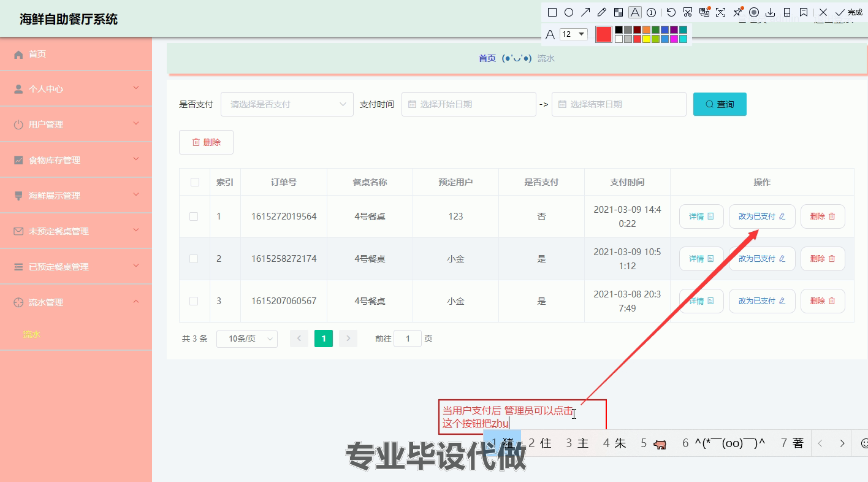Expand 海鲜展示管理 sidebar menu
The image size is (868, 482).
(76, 196)
